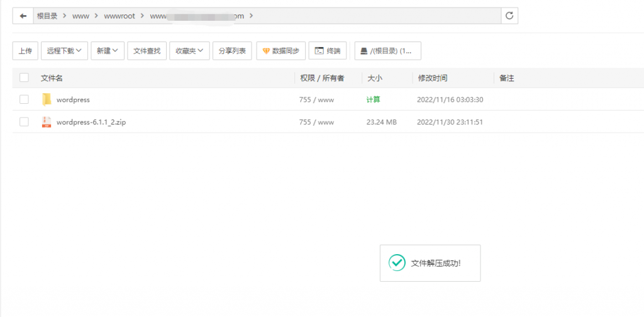The image size is (644, 317).
Task: Refresh the file list with reload icon
Action: 509,16
